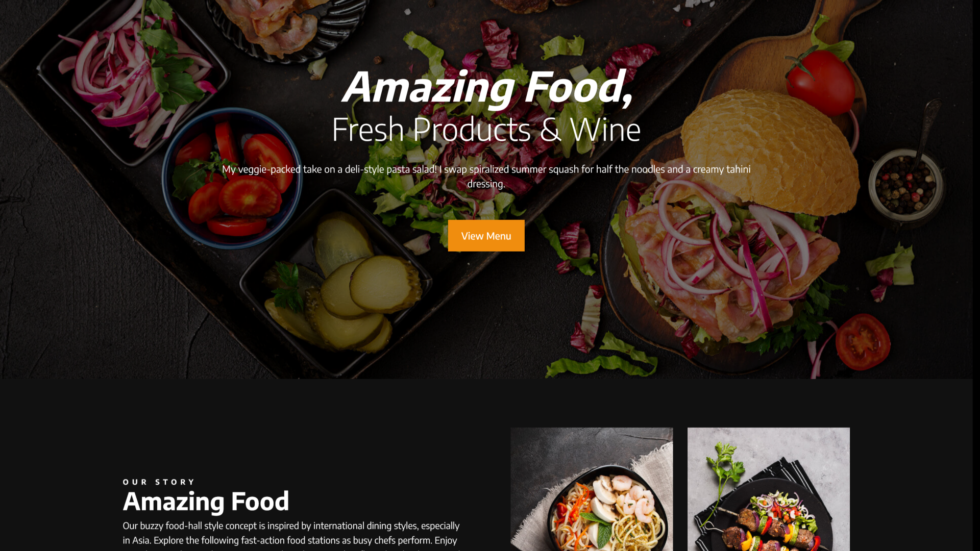Open the grilled kebab skewers photo
The height and width of the screenshot is (551, 980).
click(768, 489)
